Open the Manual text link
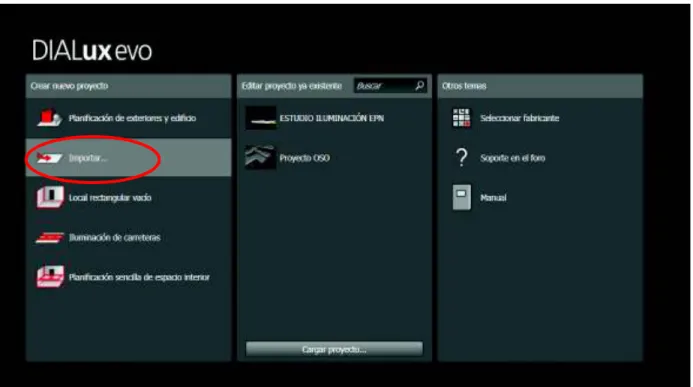Screen dimensions: 693x387 click(493, 197)
